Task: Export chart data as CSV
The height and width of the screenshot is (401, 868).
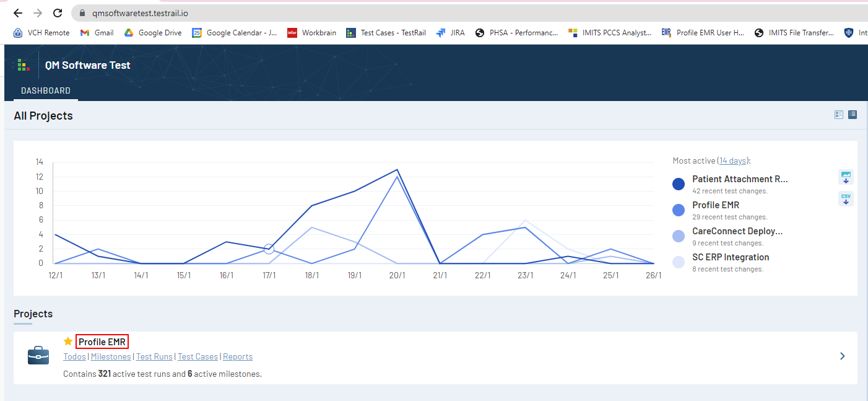Action: click(846, 198)
